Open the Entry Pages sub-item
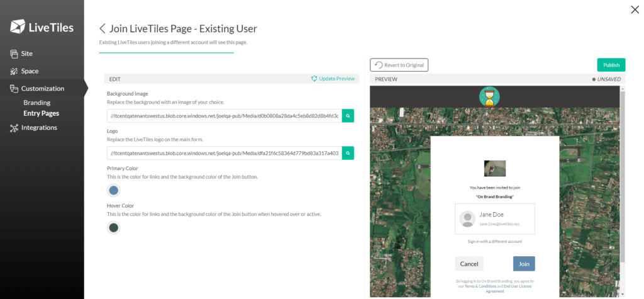 click(41, 113)
